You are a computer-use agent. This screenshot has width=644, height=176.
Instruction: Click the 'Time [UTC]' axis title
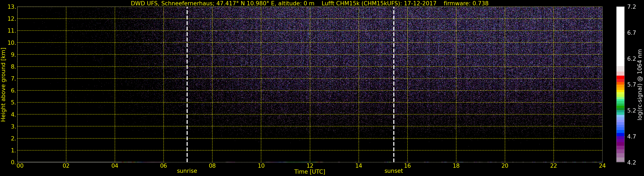(310, 172)
